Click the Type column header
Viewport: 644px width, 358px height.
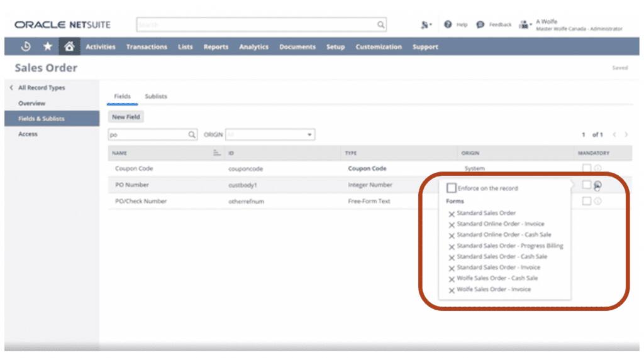pos(351,153)
